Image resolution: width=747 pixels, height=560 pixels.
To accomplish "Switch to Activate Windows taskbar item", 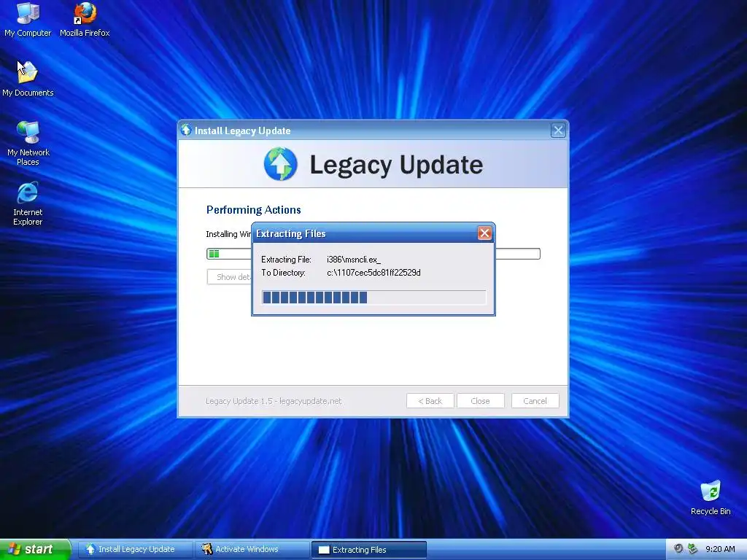I will pos(252,549).
